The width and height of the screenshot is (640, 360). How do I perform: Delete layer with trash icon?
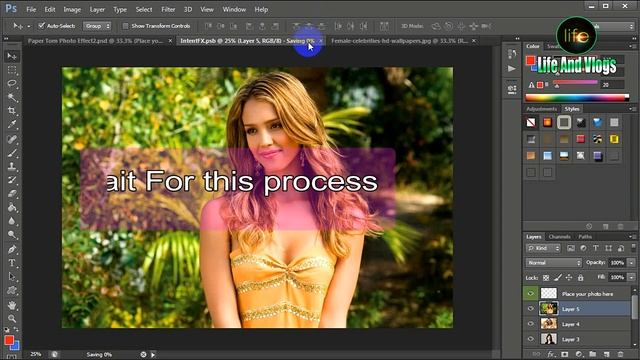(x=620, y=354)
